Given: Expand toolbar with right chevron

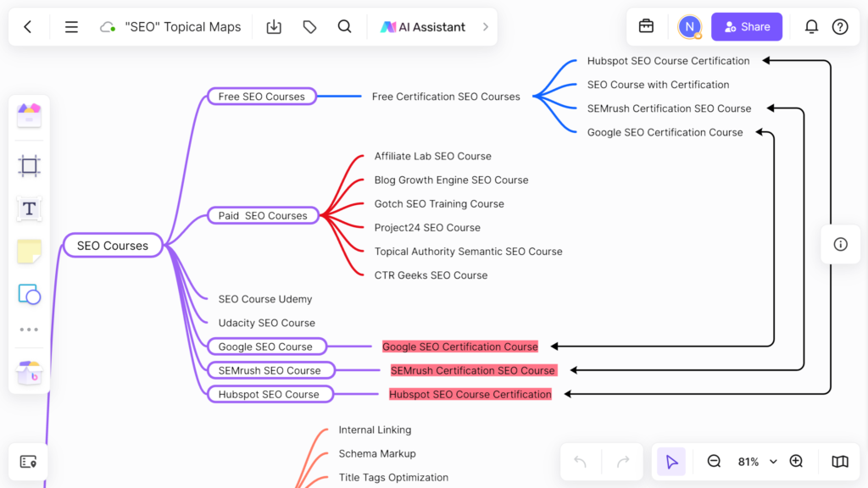Looking at the screenshot, I should (x=486, y=27).
